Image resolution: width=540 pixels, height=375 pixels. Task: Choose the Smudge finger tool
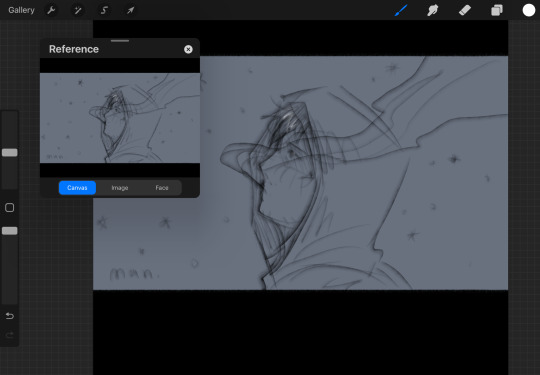[433, 10]
